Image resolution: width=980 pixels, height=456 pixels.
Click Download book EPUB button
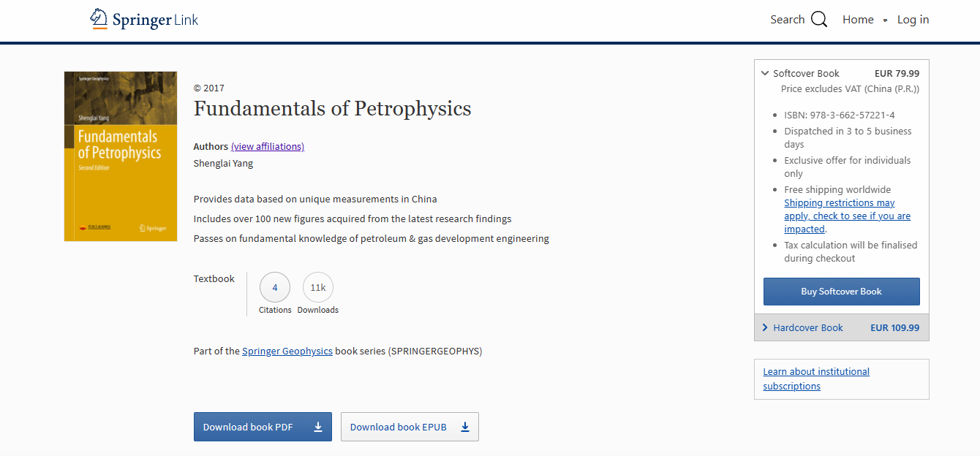click(x=398, y=427)
